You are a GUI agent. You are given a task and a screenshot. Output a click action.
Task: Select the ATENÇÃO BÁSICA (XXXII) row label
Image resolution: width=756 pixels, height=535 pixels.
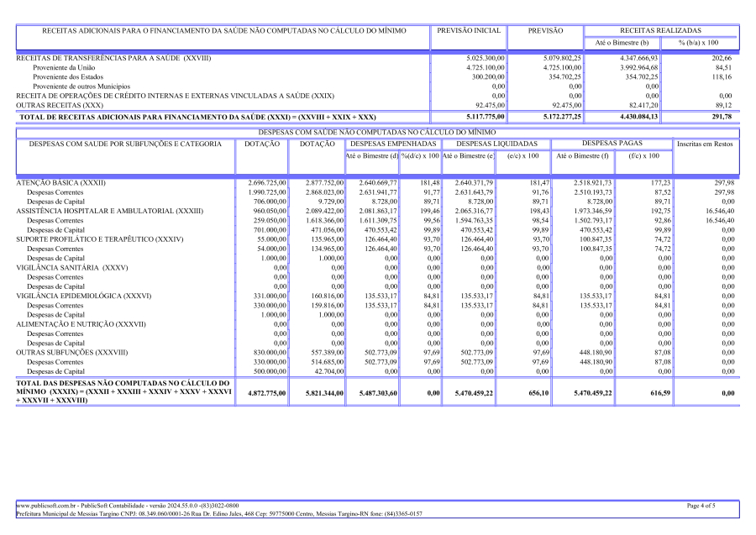pos(61,182)
